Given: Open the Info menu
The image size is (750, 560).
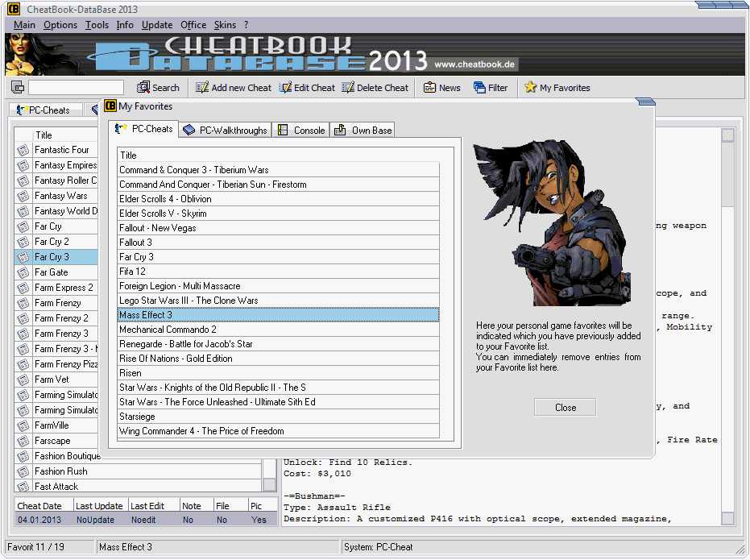Looking at the screenshot, I should pos(125,25).
